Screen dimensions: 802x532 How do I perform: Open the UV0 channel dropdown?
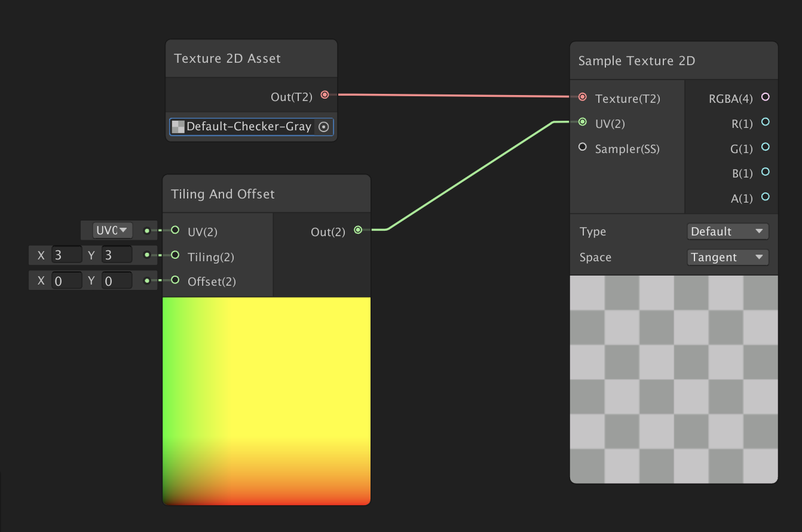(112, 230)
